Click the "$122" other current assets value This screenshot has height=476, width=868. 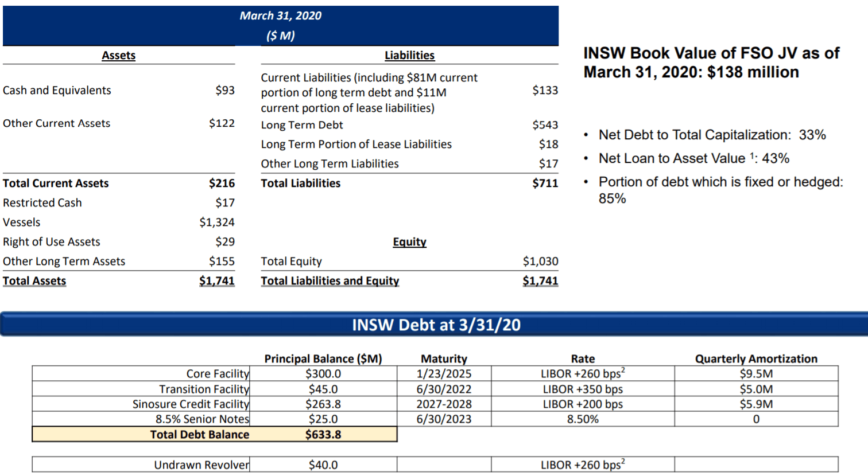(222, 123)
